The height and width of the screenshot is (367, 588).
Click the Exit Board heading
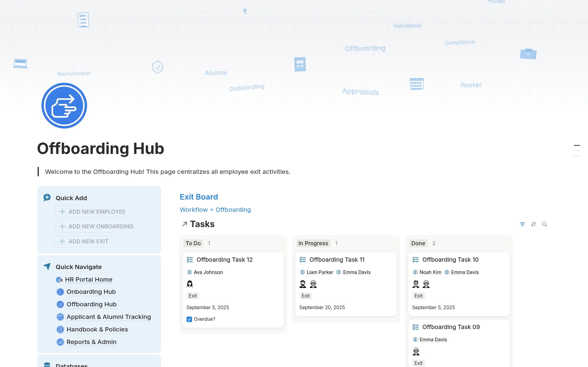click(199, 197)
